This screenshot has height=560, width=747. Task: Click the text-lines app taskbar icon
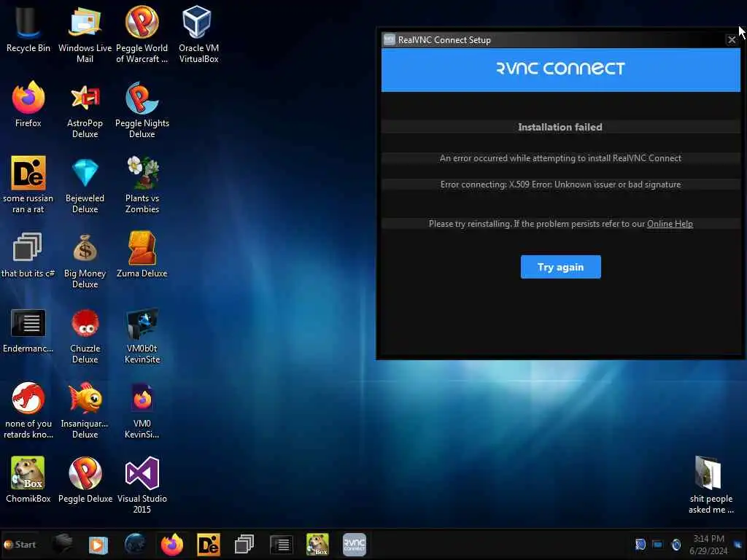coord(281,544)
